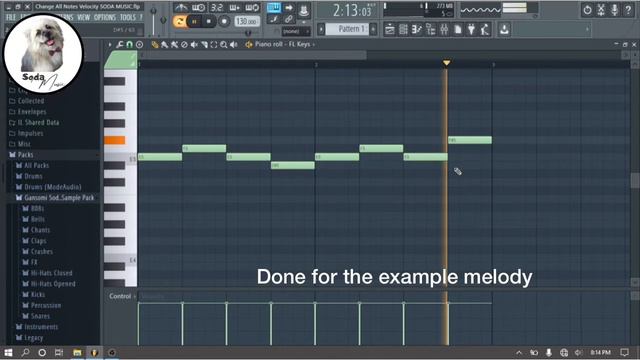The image size is (640, 360).
Task: Click the piano roll horizontal scrollbar
Action: coord(252,55)
